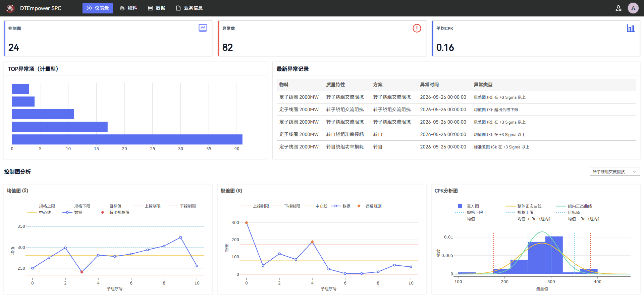Toggle 目标值 legend in the mean chart

point(109,206)
